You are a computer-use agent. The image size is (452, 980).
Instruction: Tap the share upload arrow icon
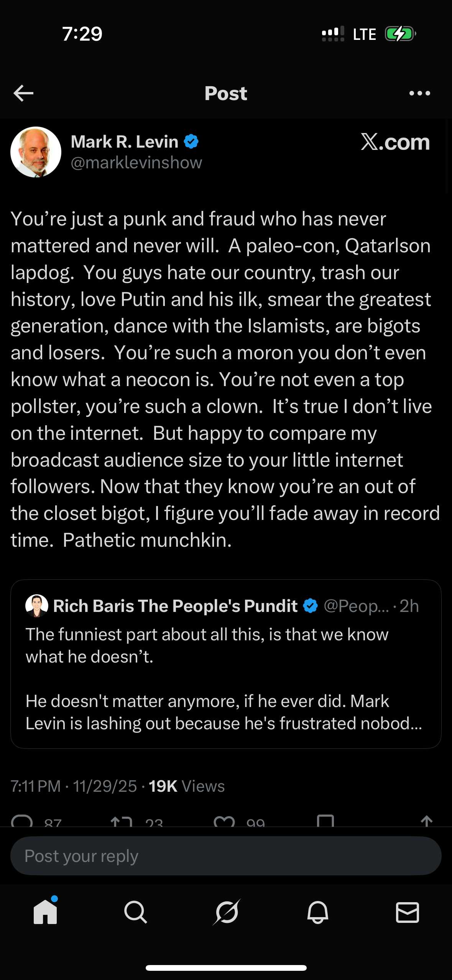426,821
